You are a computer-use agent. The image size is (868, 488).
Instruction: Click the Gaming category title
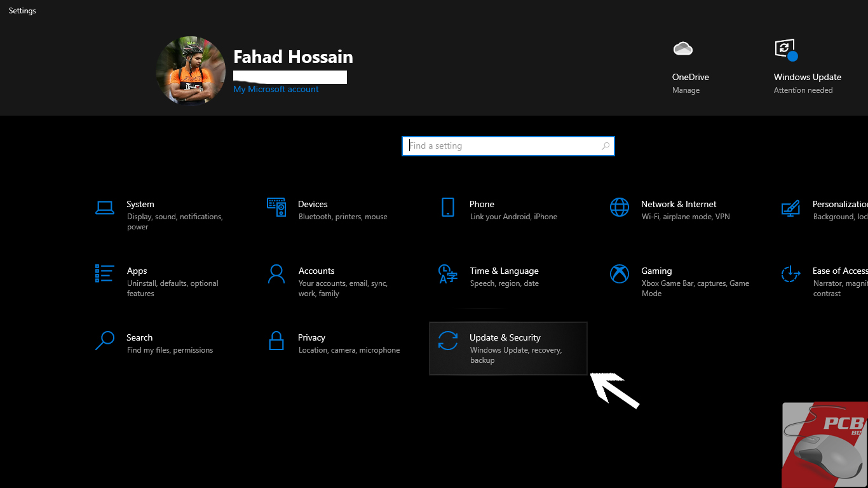pos(656,271)
